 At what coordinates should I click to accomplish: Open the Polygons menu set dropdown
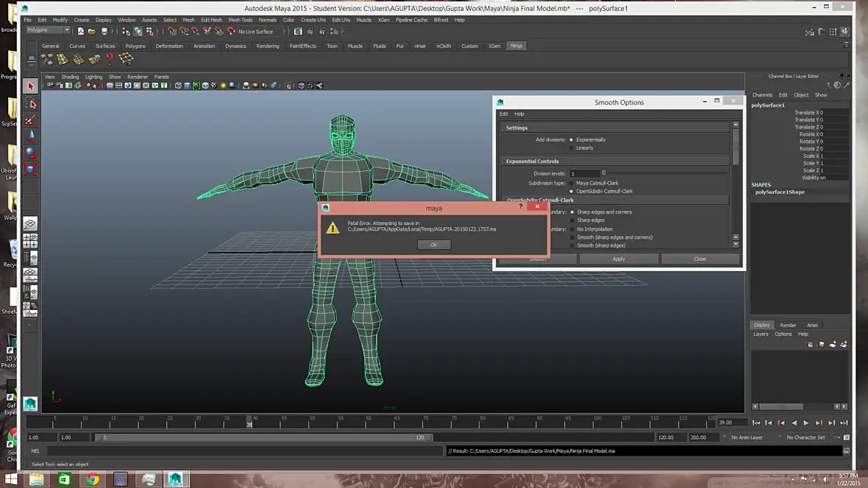[48, 31]
